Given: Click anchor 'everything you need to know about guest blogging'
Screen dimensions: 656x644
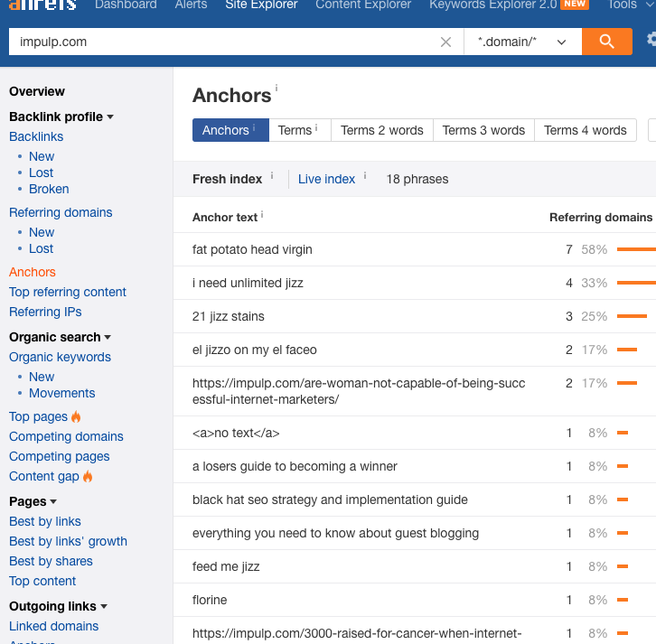Looking at the screenshot, I should 335,533.
